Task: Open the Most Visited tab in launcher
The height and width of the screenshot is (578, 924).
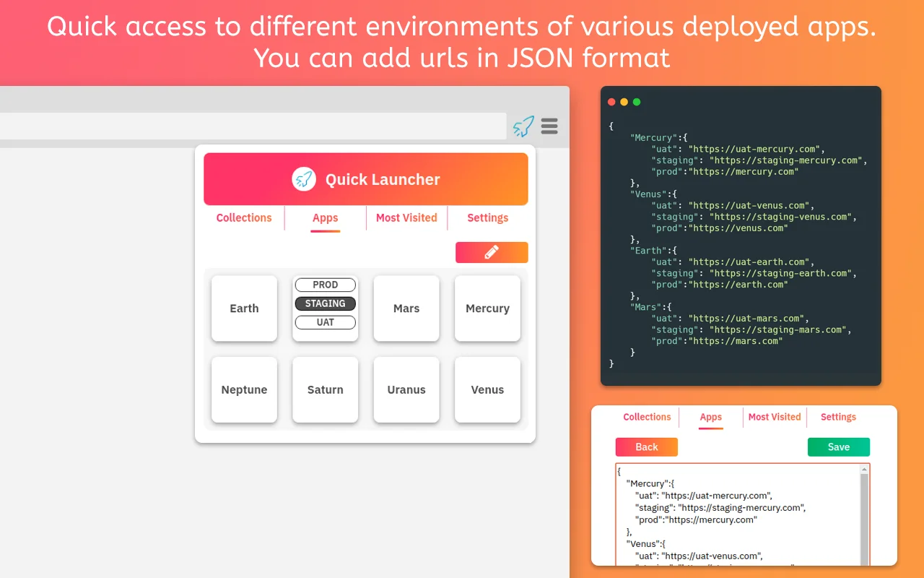Action: (406, 217)
